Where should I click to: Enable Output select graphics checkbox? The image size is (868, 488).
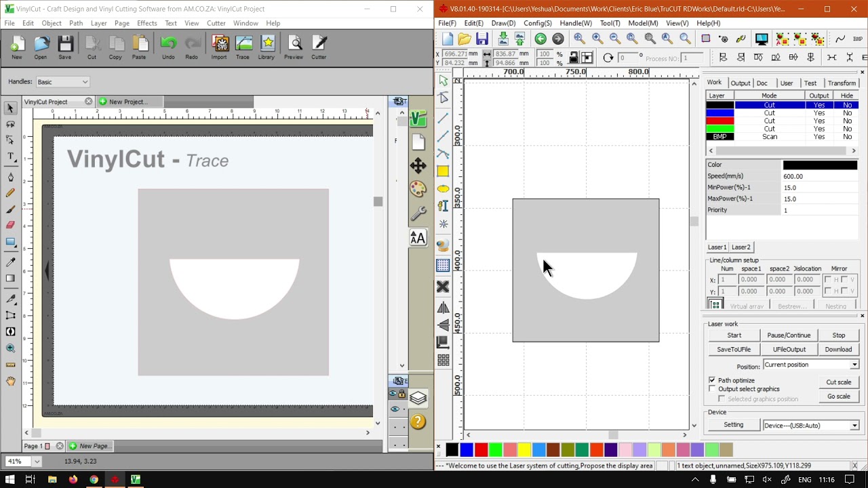[712, 389]
